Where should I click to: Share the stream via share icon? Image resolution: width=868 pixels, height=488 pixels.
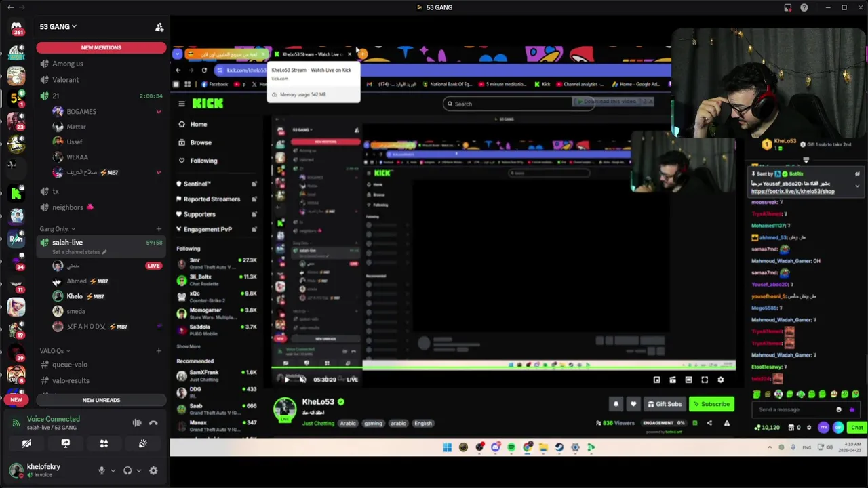709,423
